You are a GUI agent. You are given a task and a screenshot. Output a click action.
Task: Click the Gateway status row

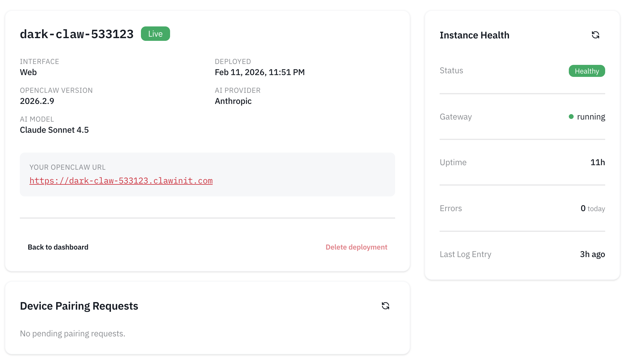point(456,117)
